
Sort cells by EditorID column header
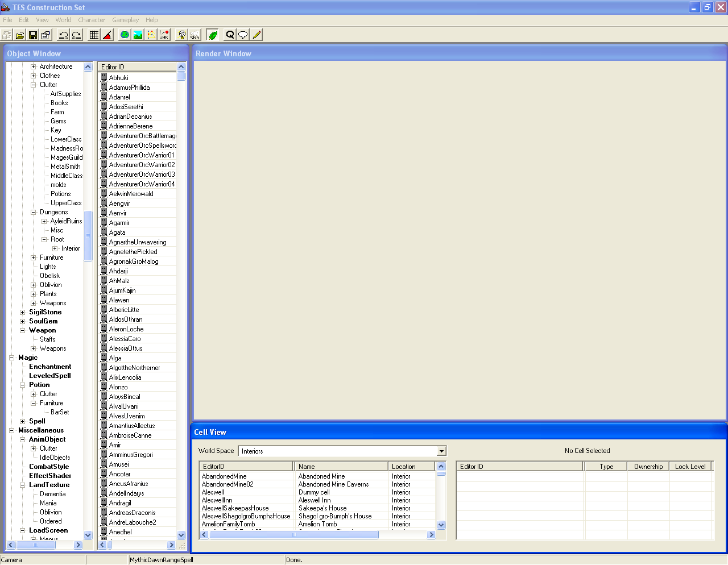(246, 466)
